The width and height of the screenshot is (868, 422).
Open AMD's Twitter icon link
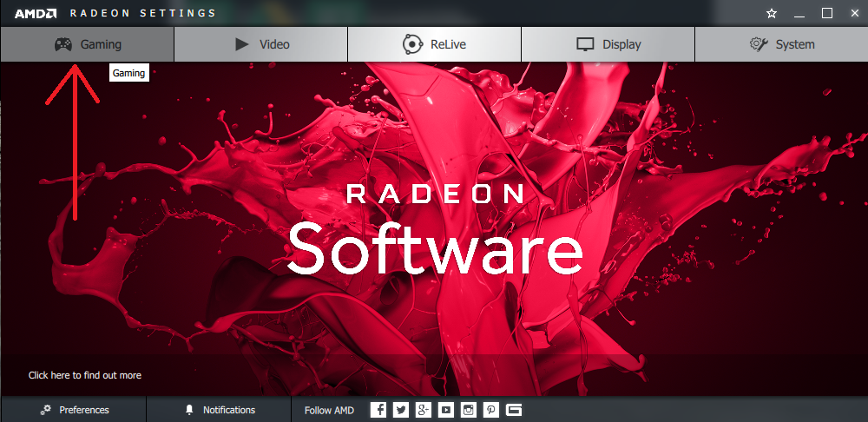[401, 410]
